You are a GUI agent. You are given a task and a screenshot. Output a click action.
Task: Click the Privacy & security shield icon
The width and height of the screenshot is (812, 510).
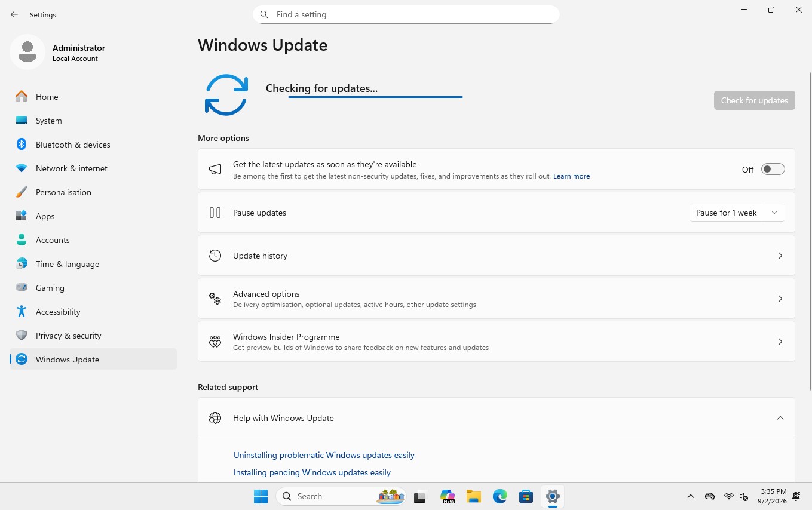coord(22,335)
